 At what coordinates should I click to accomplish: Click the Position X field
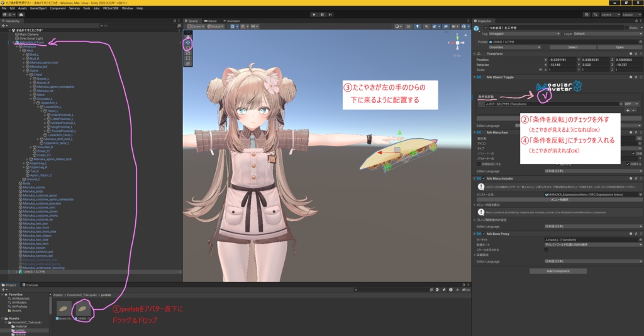[x=562, y=60]
